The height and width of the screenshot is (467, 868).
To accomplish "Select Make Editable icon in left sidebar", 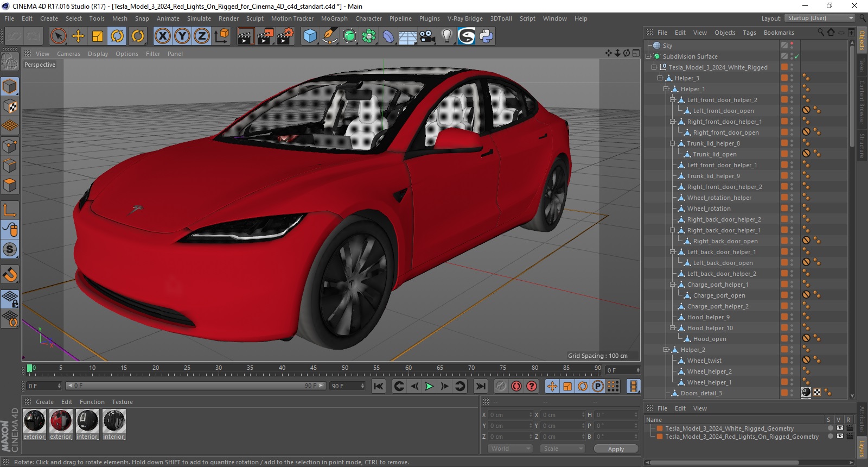I will [x=10, y=61].
